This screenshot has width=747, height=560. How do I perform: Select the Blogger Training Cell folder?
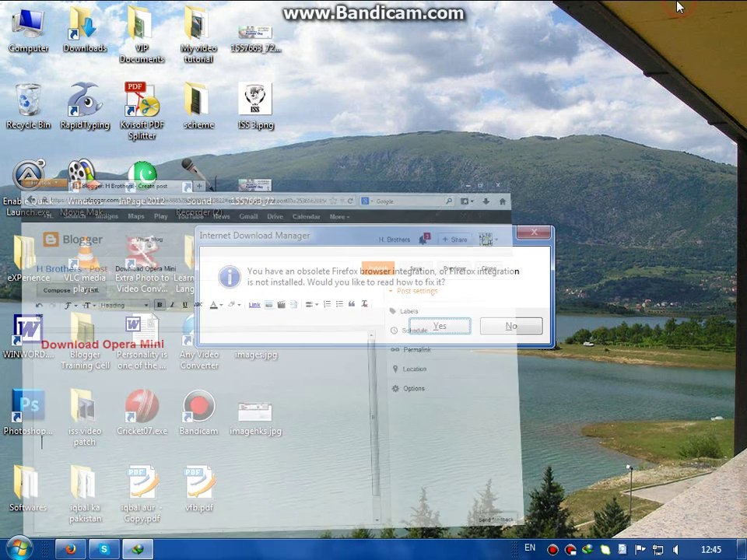[x=84, y=341]
